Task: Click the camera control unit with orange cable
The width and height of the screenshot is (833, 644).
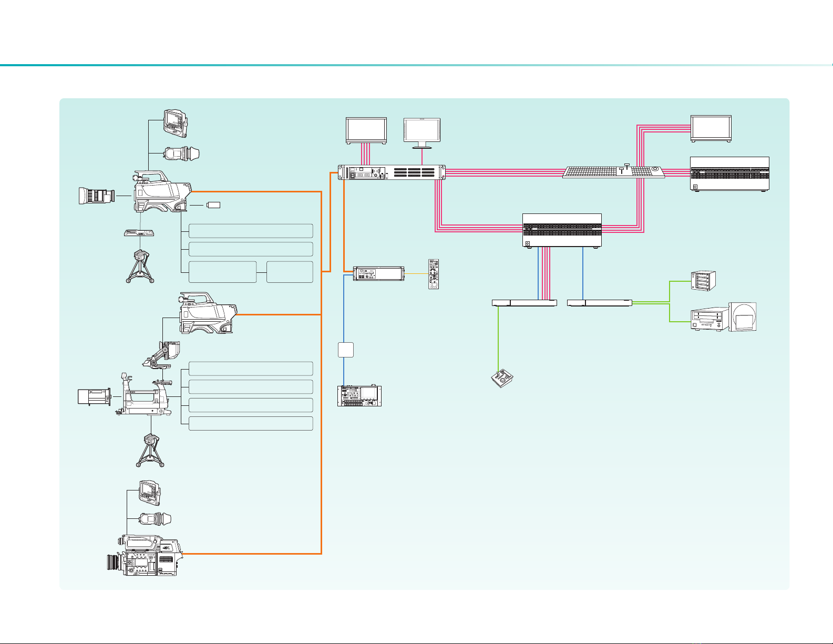Action: (378, 274)
